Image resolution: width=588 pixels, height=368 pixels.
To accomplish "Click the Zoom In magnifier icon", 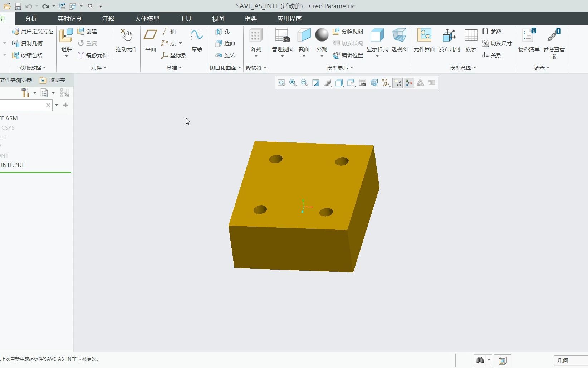I will pyautogui.click(x=293, y=83).
